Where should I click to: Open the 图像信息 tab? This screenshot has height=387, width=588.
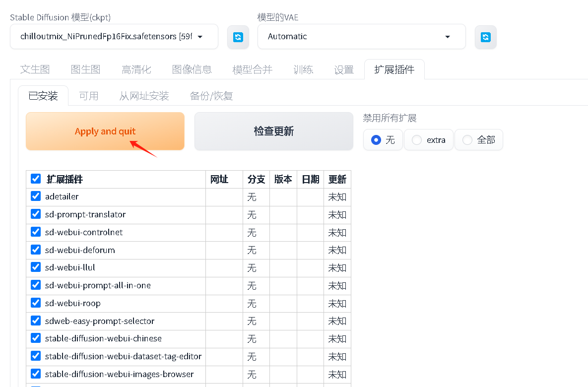click(192, 69)
